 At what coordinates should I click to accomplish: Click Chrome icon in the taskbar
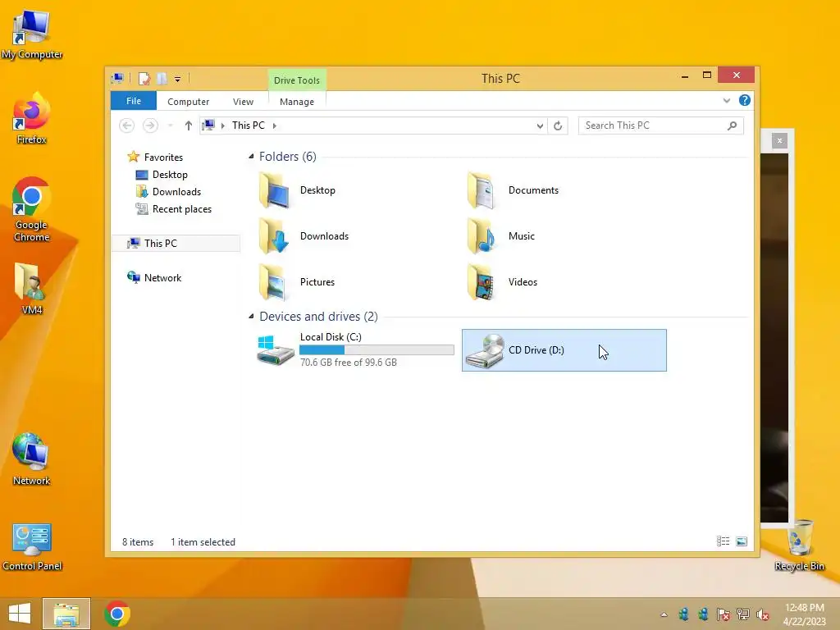tap(117, 614)
